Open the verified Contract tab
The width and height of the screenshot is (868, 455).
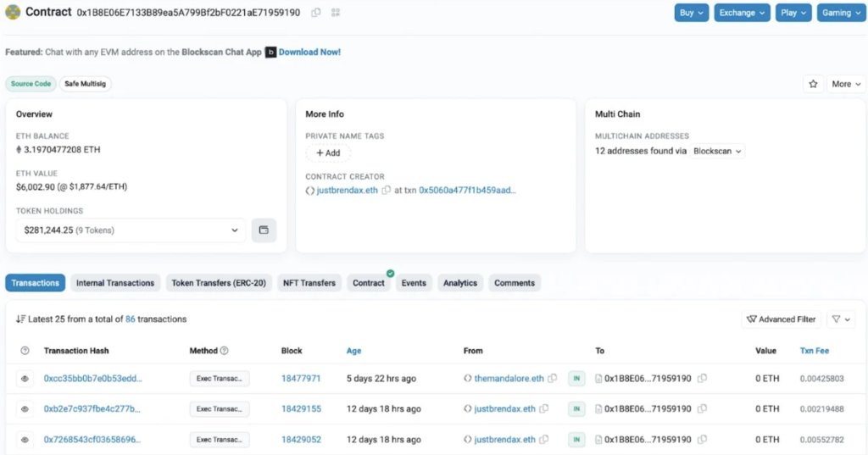coord(369,283)
